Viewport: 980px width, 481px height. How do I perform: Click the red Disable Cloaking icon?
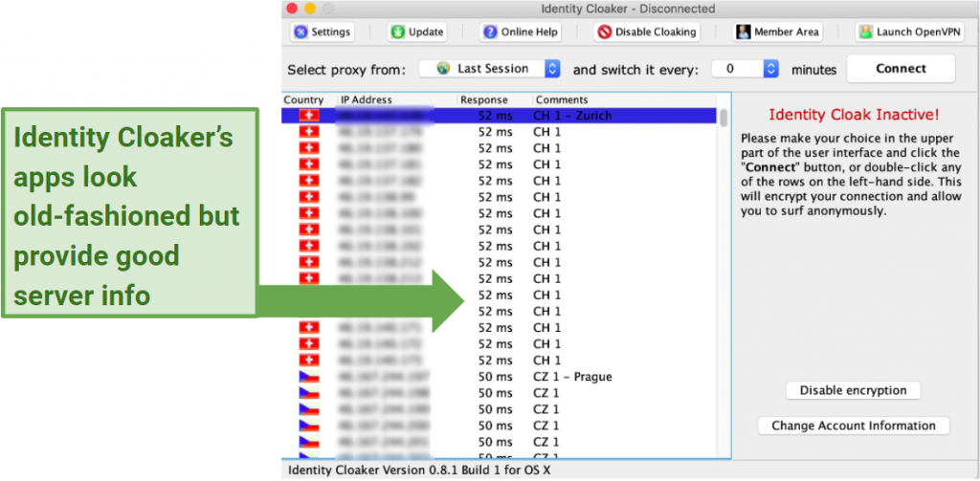605,32
